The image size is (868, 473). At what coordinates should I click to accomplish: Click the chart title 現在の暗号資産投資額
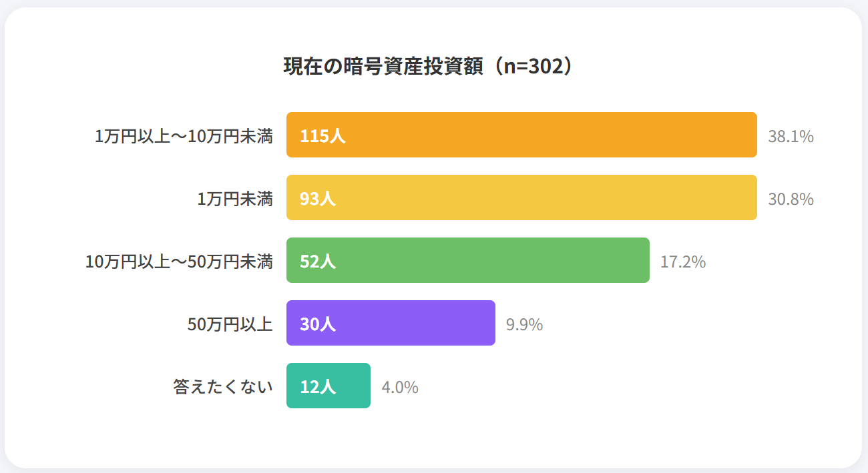429,67
